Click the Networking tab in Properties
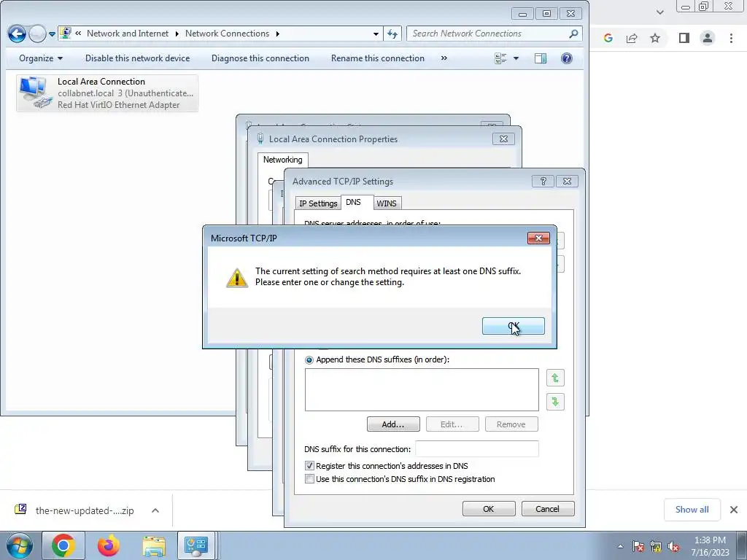The image size is (747, 560). [282, 160]
